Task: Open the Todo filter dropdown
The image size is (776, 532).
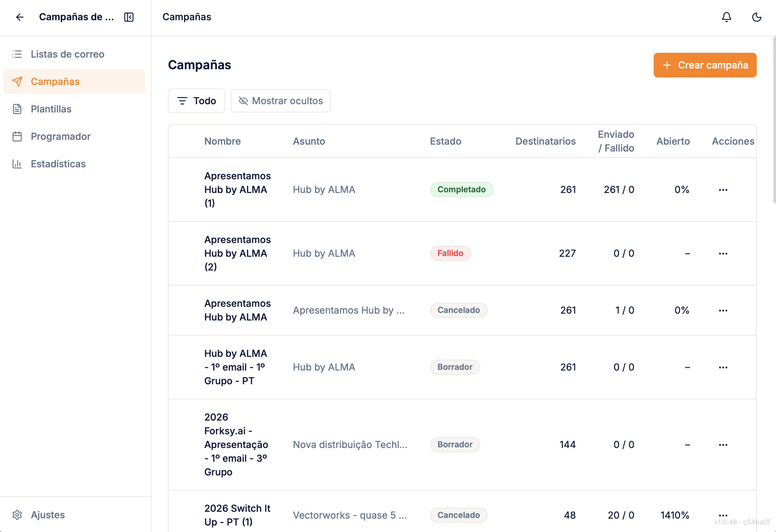Action: (196, 101)
